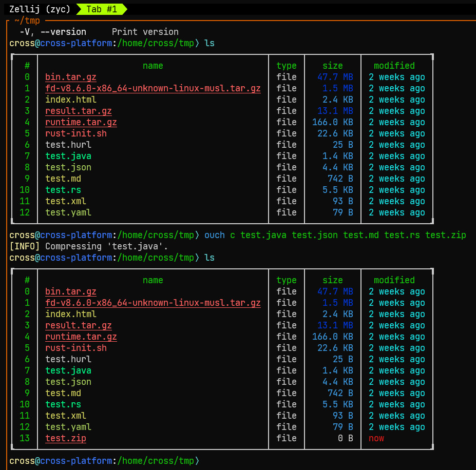Click test.java argument in the ouch command
The width and height of the screenshot is (476, 470).
[263, 235]
